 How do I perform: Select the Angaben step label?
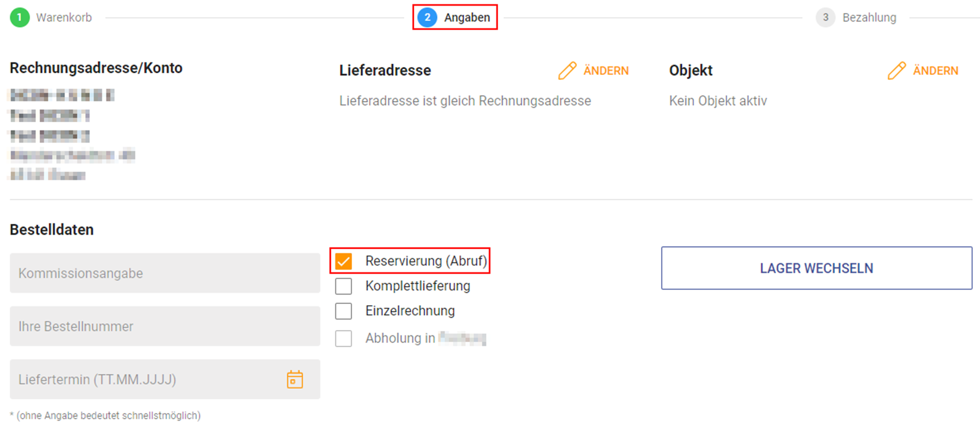467,18
